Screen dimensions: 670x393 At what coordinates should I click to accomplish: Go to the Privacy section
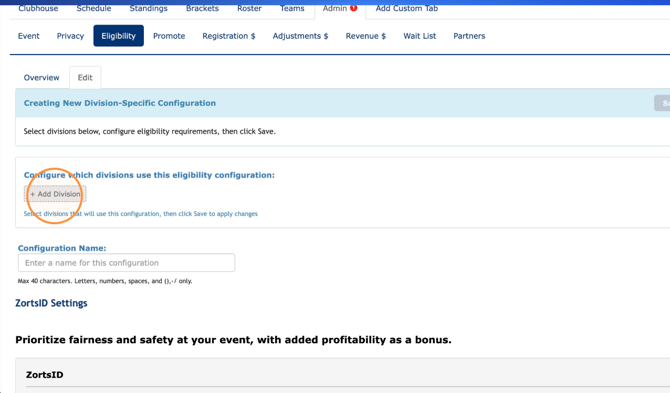point(70,36)
